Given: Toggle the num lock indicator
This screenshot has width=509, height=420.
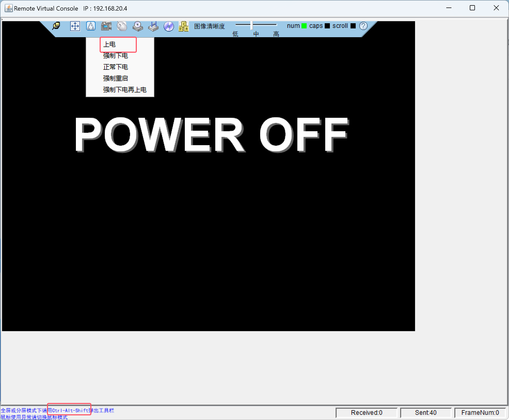Looking at the screenshot, I should (x=304, y=26).
